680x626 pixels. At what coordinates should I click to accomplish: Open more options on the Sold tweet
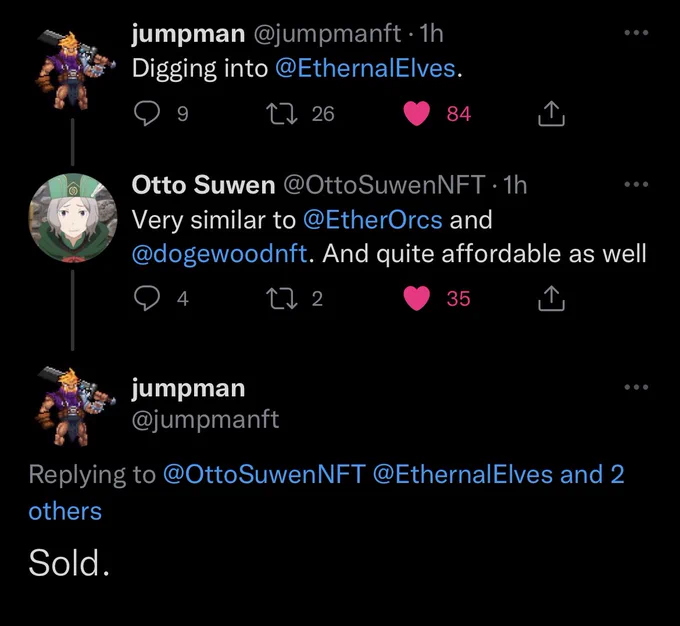tap(636, 387)
